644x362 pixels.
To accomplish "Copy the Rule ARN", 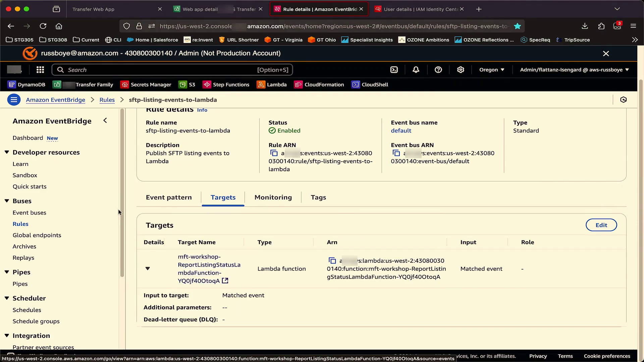I will coord(274,153).
